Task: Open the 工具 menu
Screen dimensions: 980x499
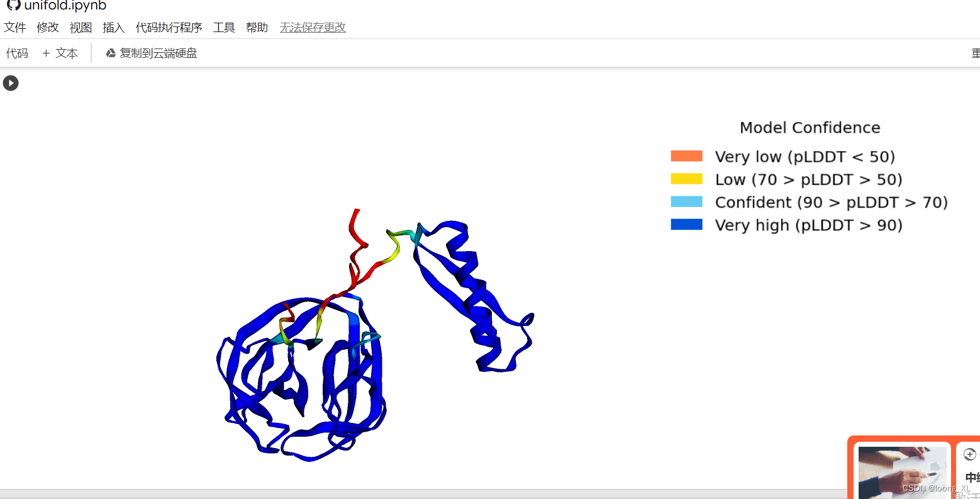Action: click(x=224, y=27)
